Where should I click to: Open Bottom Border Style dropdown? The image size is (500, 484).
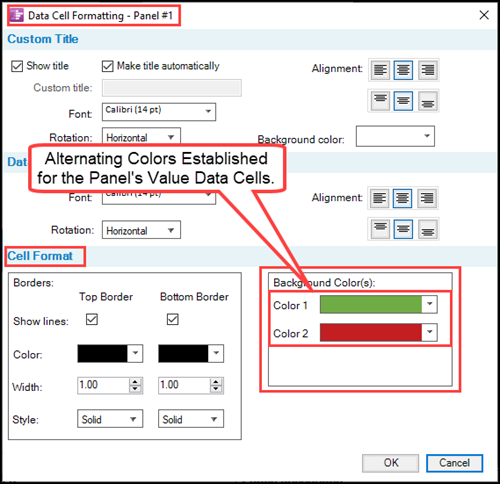(x=191, y=419)
